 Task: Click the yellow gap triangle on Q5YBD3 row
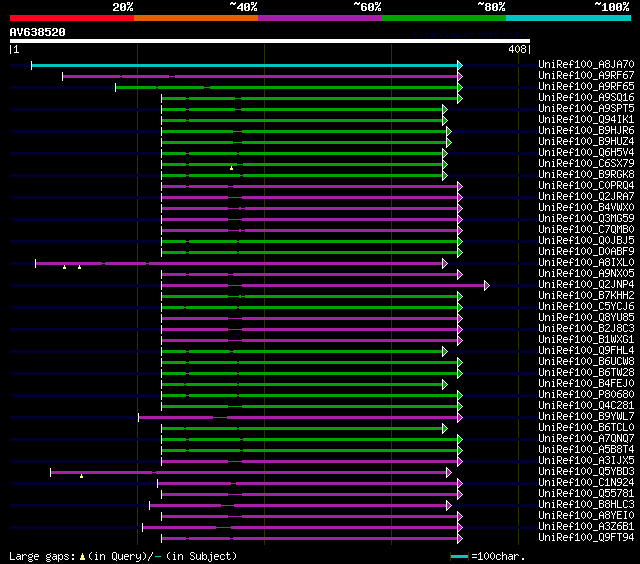[81, 475]
